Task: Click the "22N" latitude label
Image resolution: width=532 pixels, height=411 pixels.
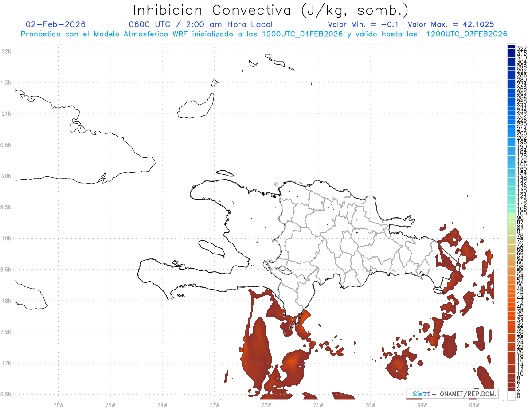Action: click(x=6, y=51)
